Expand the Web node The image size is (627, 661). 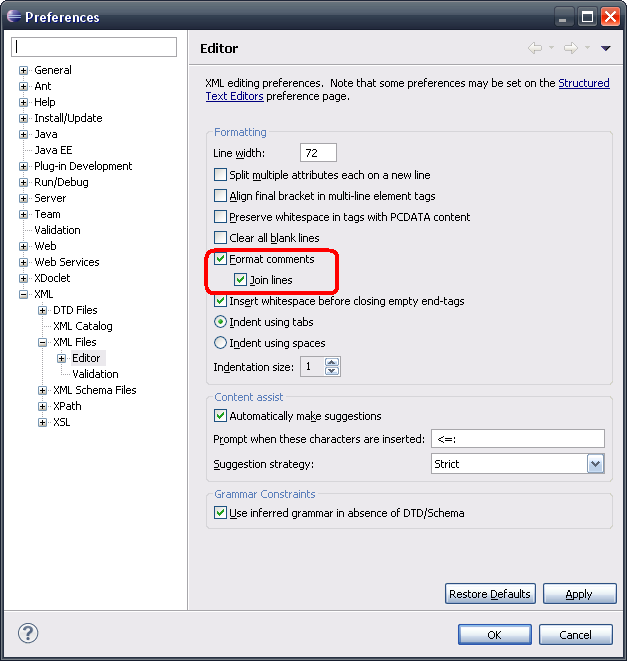pos(24,247)
